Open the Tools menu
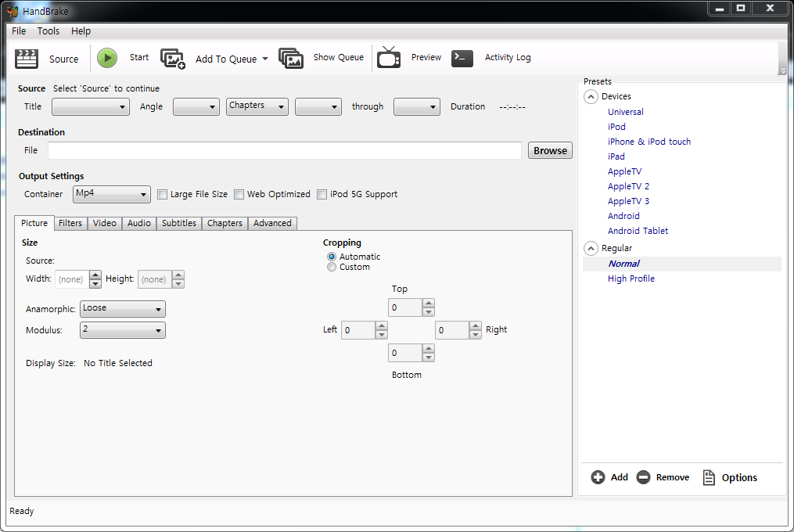 click(48, 31)
